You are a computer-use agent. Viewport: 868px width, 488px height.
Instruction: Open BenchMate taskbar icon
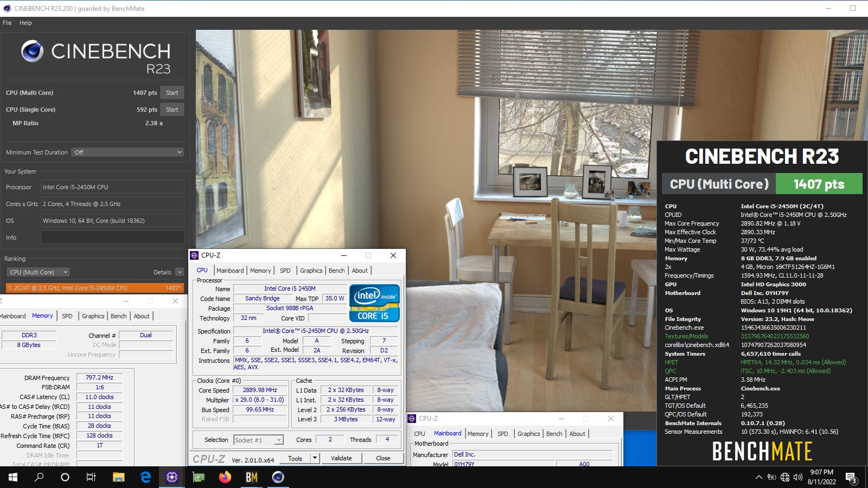(252, 477)
